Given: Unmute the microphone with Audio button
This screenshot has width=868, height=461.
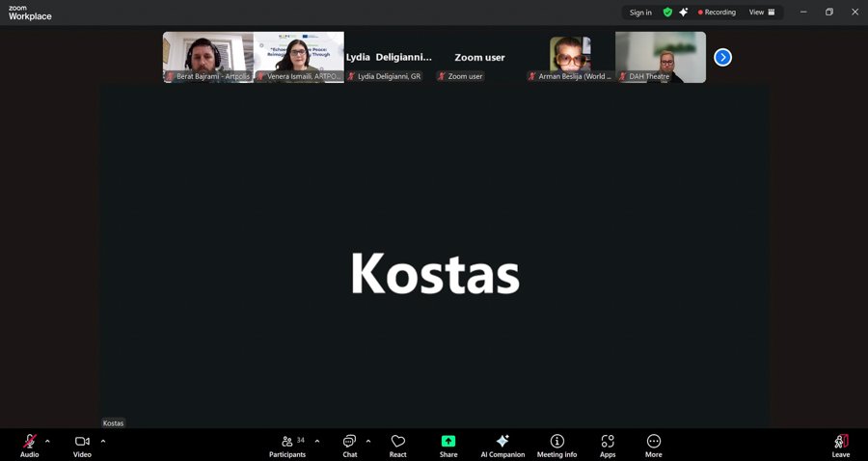Looking at the screenshot, I should (x=30, y=445).
